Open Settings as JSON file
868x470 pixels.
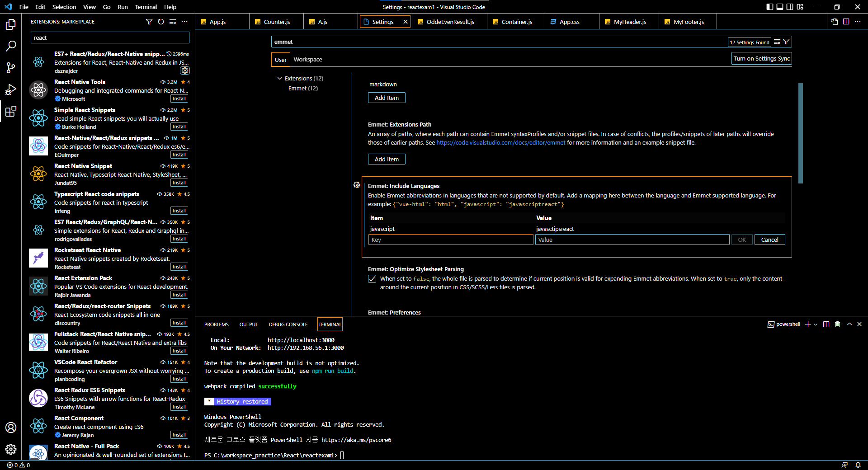click(x=835, y=22)
